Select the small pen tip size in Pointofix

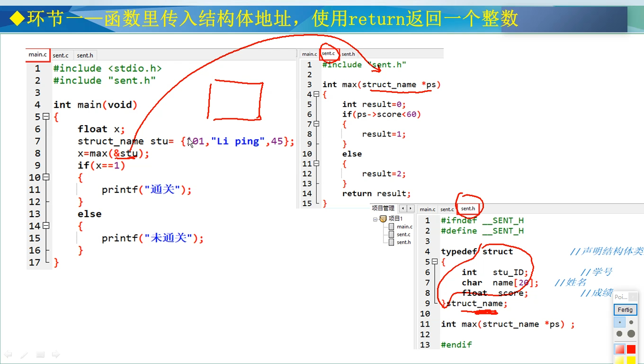coord(620,322)
